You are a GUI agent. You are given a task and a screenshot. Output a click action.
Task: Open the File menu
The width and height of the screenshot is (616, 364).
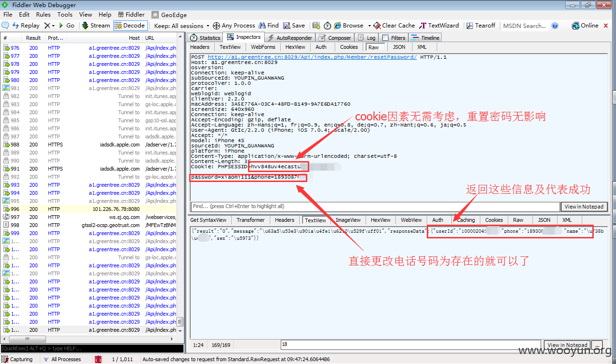(x=8, y=15)
